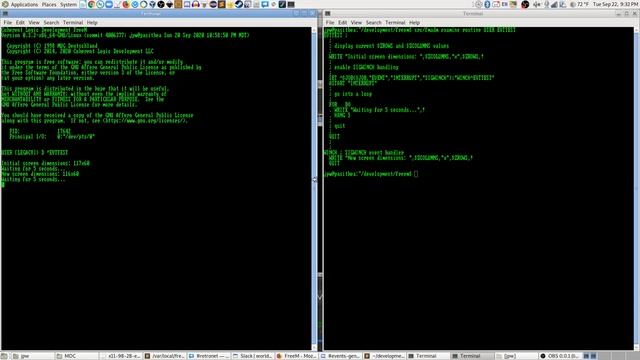Screen dimensions: 640x360
Task: Switch to the OBS taskbar window
Action: click(x=560, y=356)
